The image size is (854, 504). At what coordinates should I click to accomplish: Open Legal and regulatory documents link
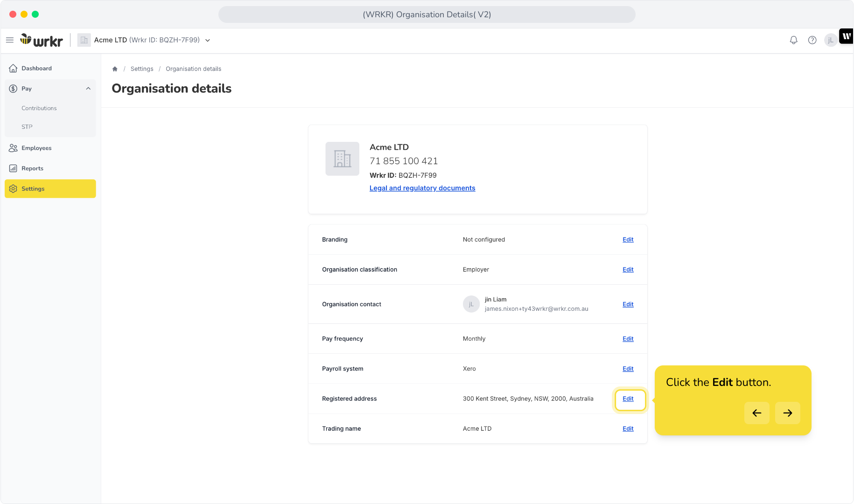422,188
